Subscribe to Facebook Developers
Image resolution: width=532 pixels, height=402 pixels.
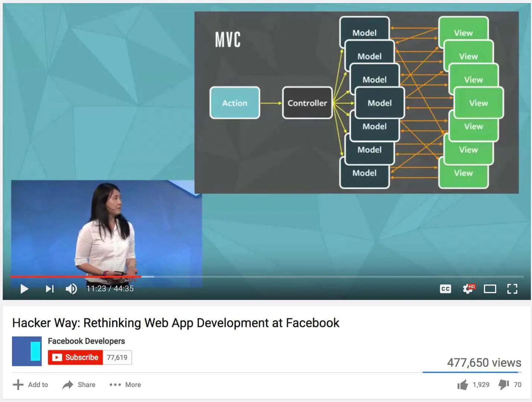tap(75, 357)
